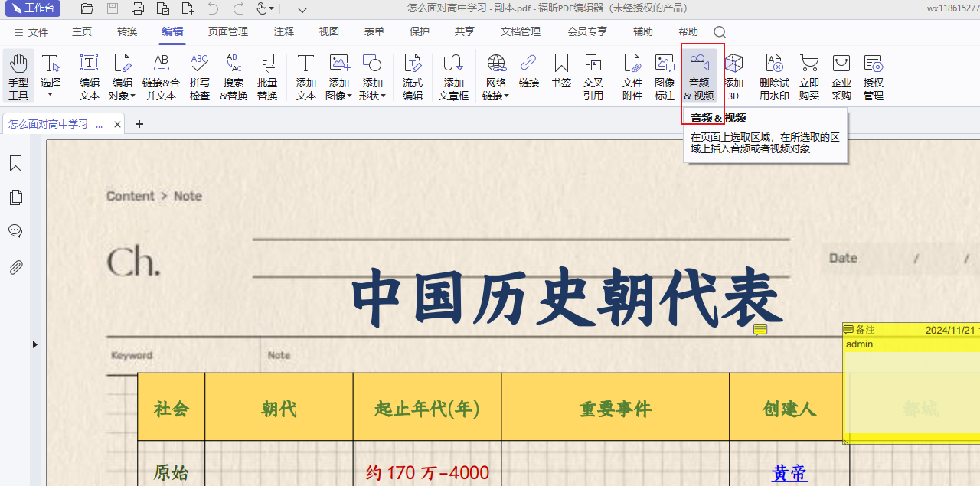Choose the 文件附件 file attachment tool
The height and width of the screenshot is (486, 980).
[632, 77]
